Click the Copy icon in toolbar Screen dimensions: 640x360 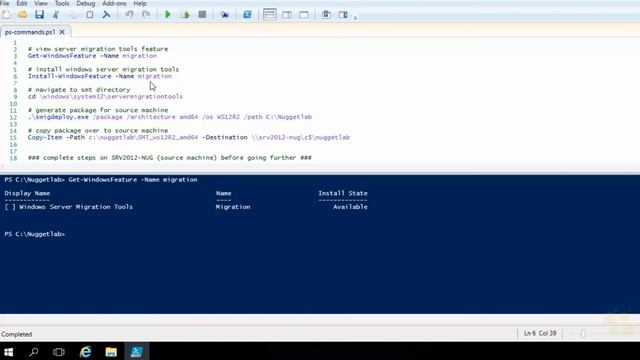73,15
